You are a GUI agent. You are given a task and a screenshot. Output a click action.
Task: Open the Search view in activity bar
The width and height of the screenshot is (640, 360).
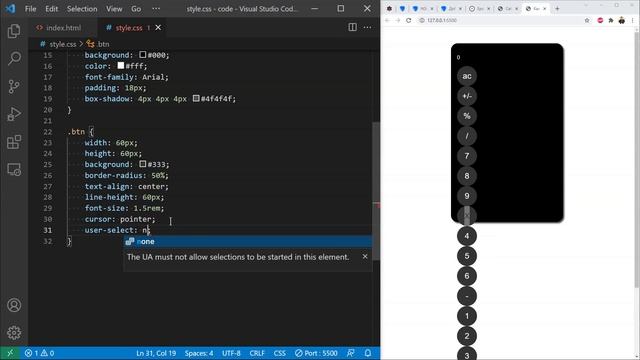14,59
